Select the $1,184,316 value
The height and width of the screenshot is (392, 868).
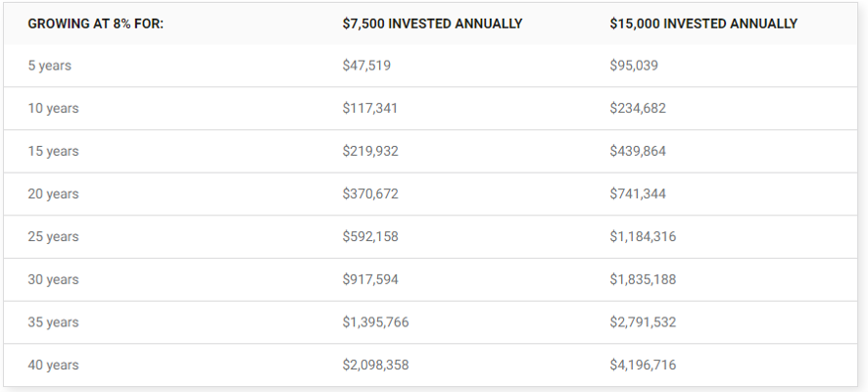pos(643,236)
